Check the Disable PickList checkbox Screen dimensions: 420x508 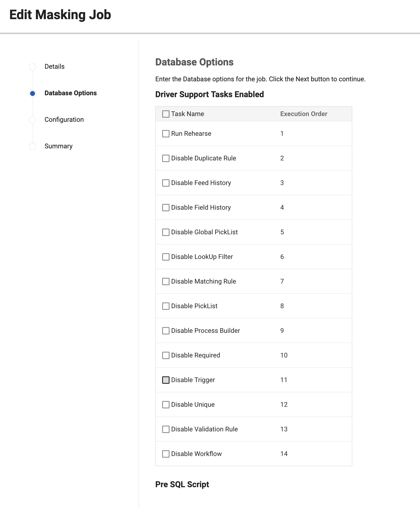pyautogui.click(x=166, y=306)
